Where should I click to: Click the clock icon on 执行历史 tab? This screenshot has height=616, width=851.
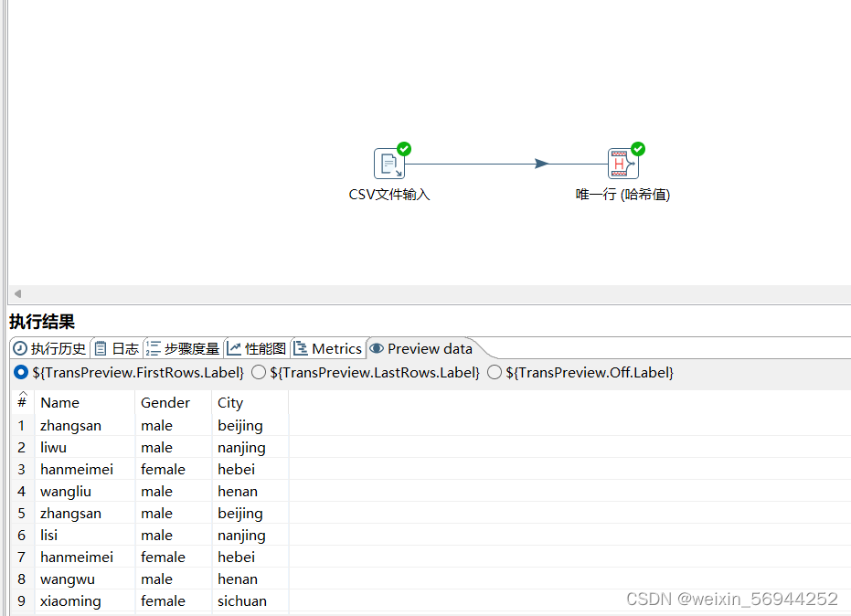point(18,348)
